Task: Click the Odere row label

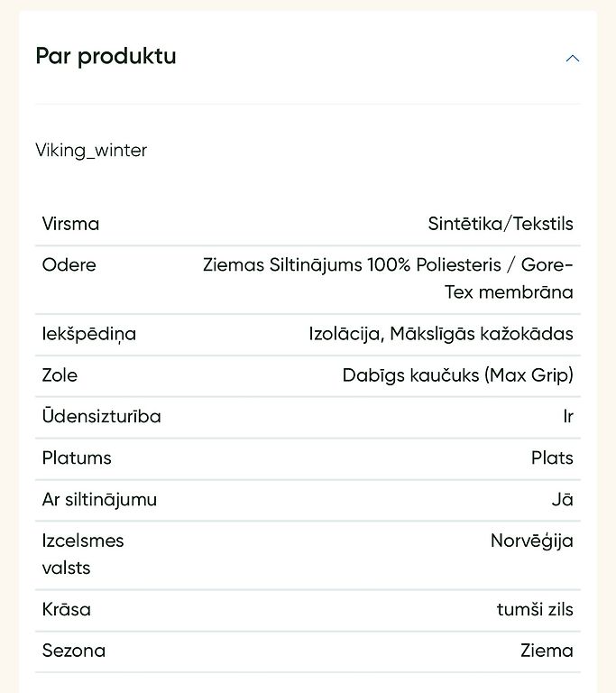Action: (x=69, y=264)
